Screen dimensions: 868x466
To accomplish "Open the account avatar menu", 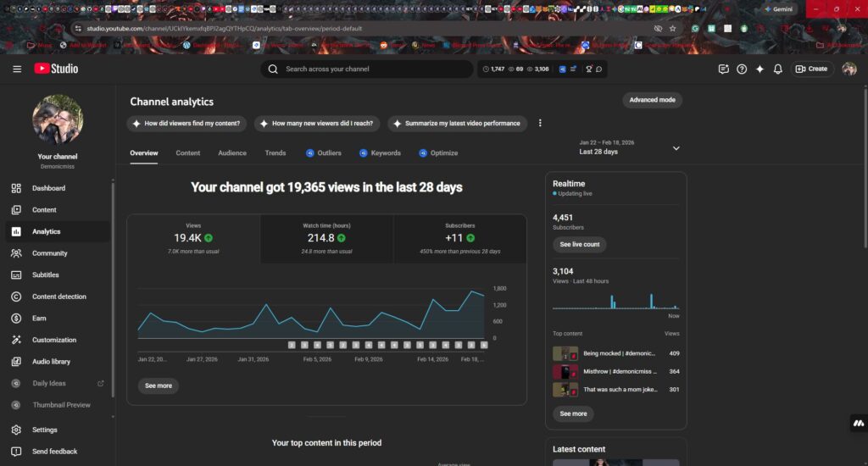I will pyautogui.click(x=849, y=69).
